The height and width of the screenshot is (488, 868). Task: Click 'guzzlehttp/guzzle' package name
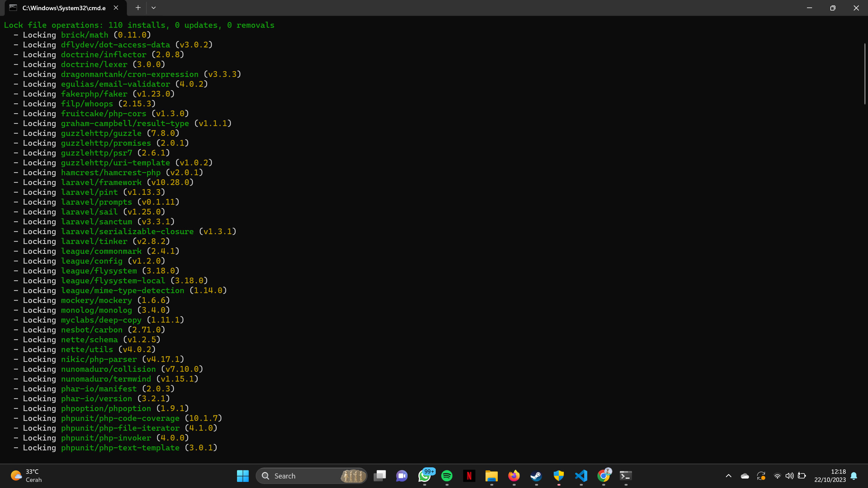click(101, 133)
